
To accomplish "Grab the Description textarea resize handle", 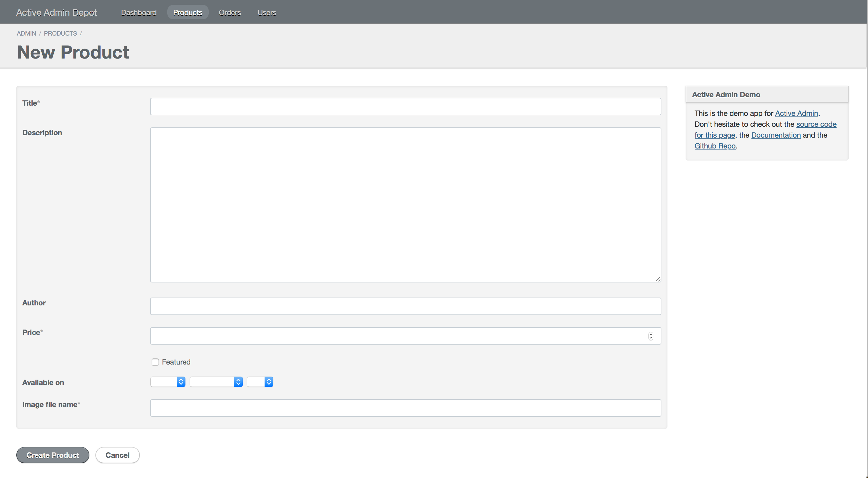I will tap(658, 279).
